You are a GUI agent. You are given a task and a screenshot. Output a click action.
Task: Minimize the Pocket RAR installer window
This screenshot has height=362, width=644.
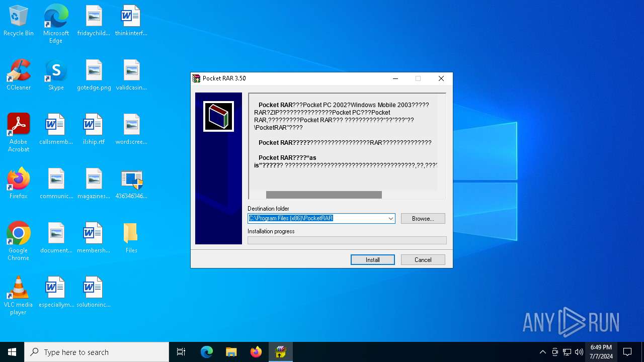[395, 78]
